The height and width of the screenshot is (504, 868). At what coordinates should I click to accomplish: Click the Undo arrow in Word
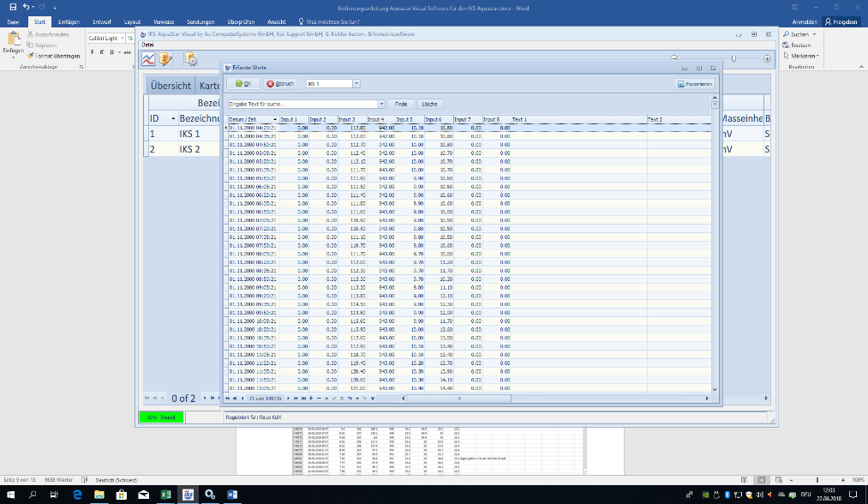[27, 7]
